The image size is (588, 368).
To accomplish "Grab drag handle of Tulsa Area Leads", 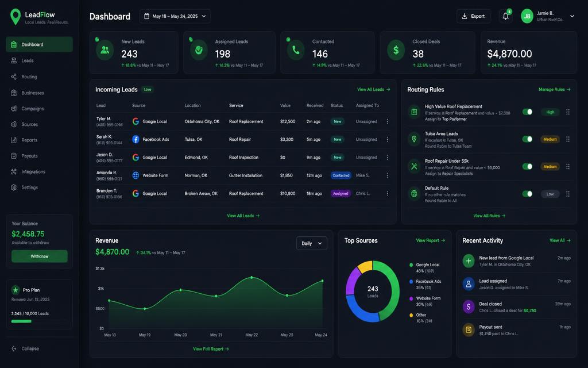I will click(x=568, y=139).
